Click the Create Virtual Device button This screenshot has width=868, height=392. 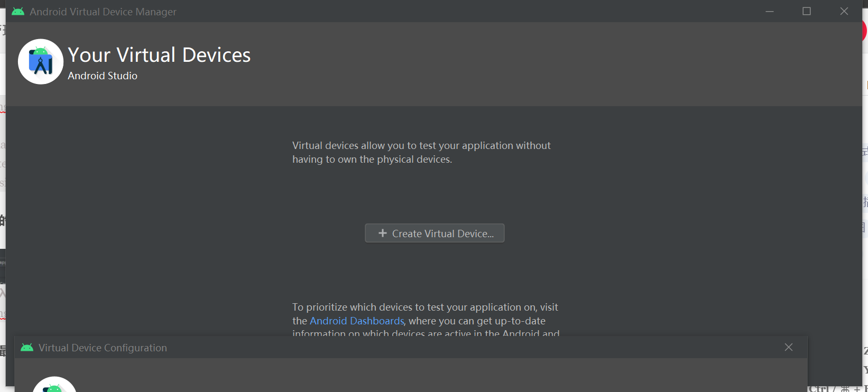(x=435, y=233)
